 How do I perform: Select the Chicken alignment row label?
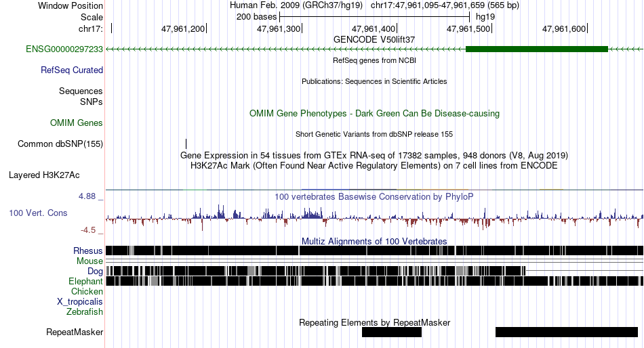(x=87, y=291)
